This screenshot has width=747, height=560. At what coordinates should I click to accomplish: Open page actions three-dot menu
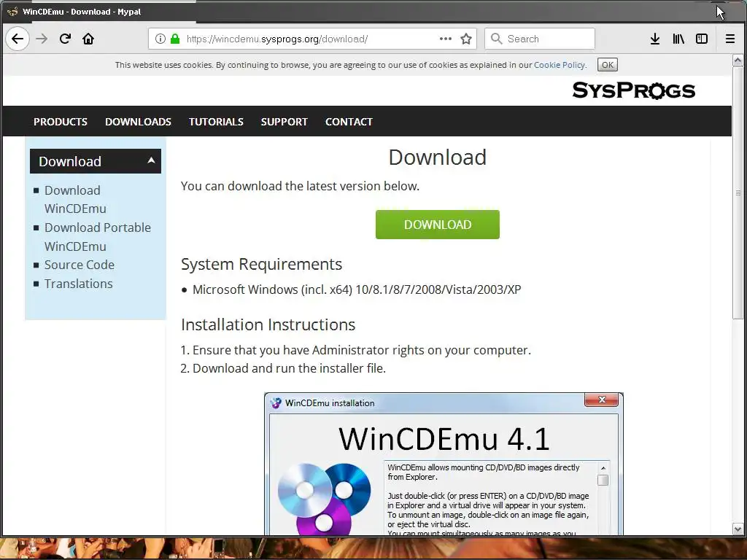(446, 39)
